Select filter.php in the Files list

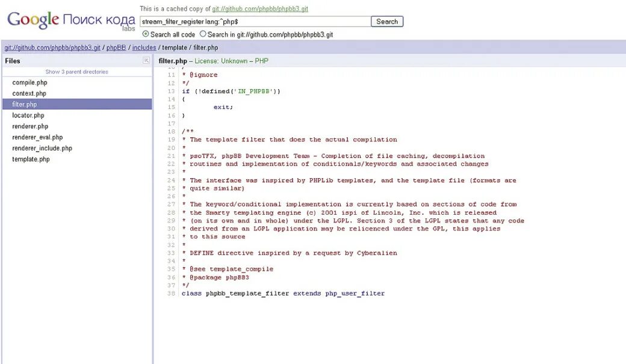(77, 104)
